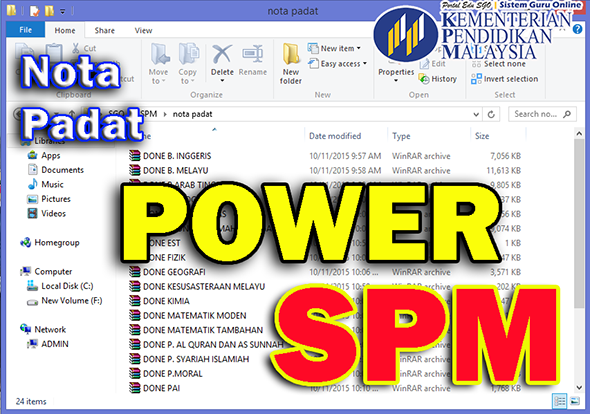
Task: Refresh the nota padat folder
Action: click(x=491, y=114)
